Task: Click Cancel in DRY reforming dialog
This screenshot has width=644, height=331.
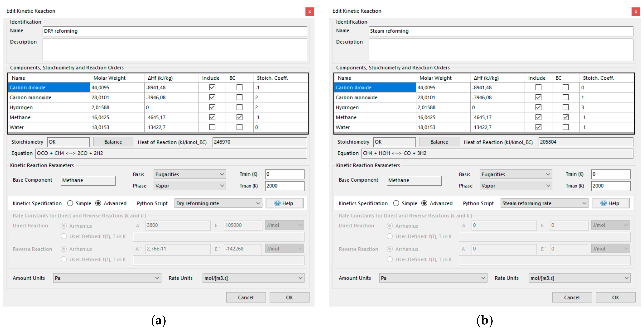Action: tap(245, 298)
